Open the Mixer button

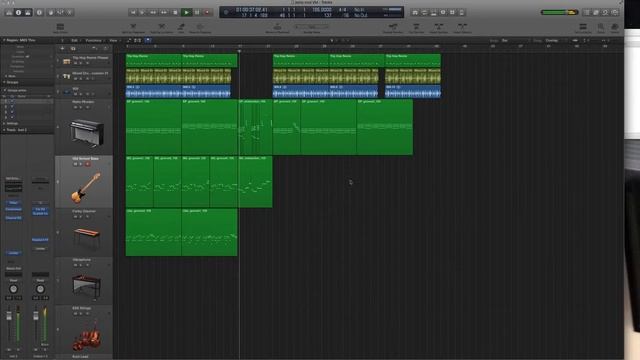point(60,13)
